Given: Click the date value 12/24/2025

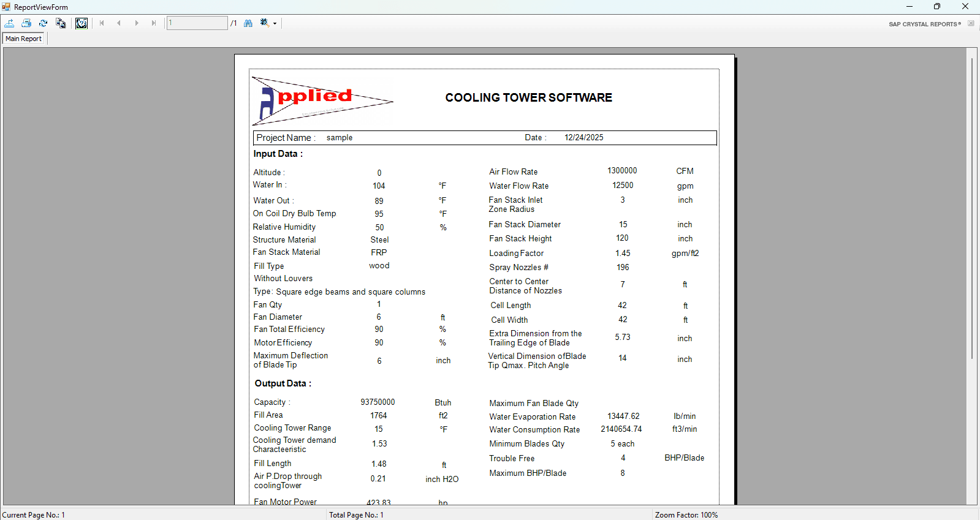Looking at the screenshot, I should pos(583,138).
